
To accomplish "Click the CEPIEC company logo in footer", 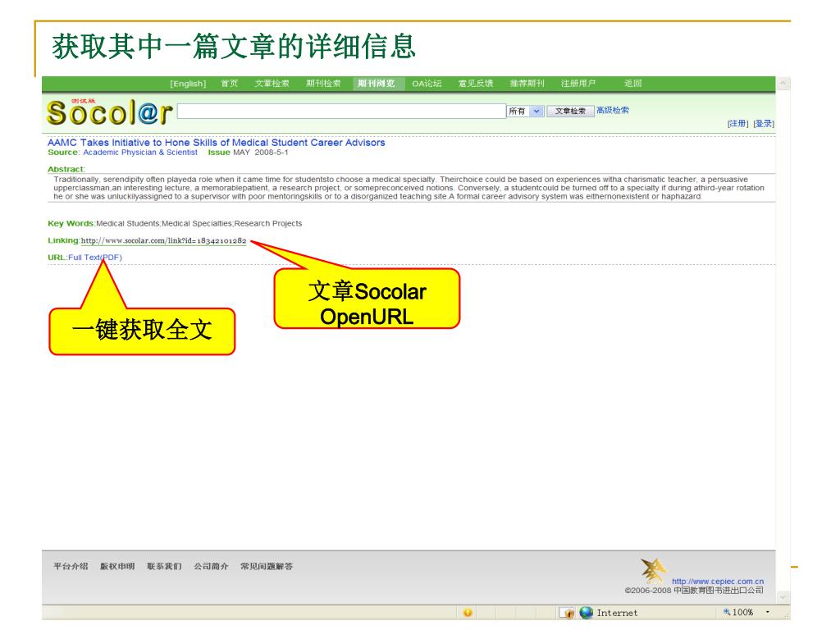I will (654, 570).
